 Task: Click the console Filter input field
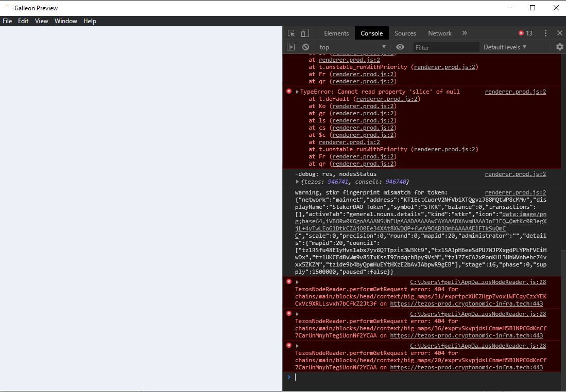pyautogui.click(x=446, y=47)
